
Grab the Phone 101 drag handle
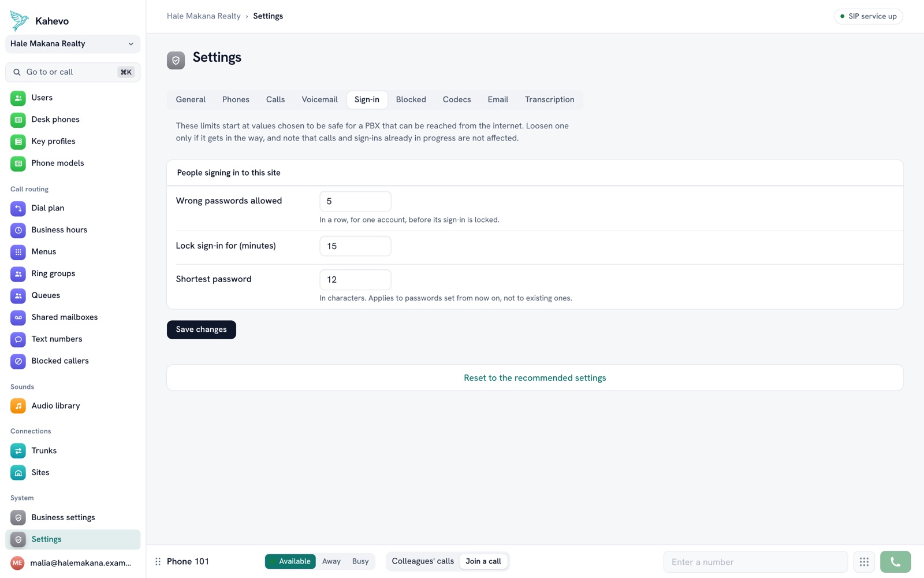(x=158, y=562)
